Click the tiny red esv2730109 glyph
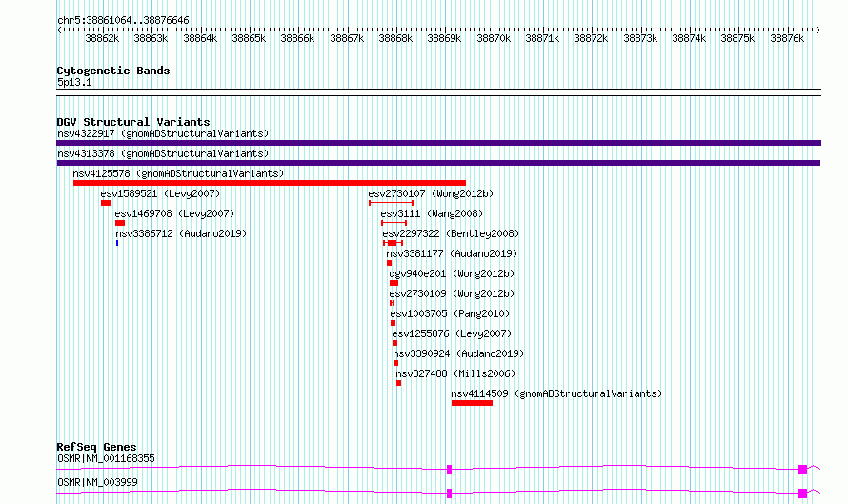Screen dimensions: 848x504 tap(393, 303)
